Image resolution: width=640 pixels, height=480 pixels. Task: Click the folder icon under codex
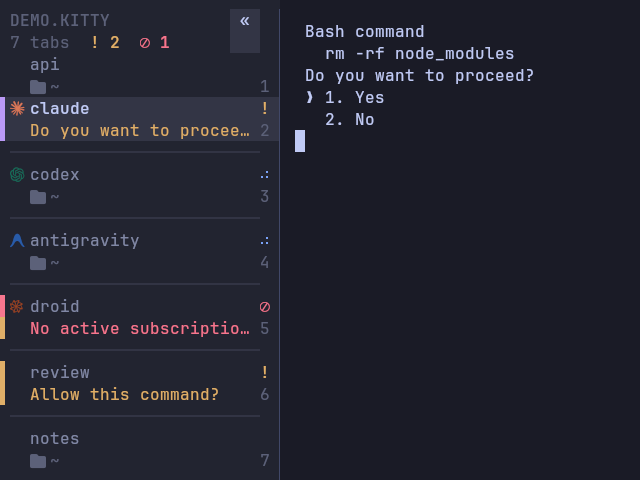[x=38, y=197]
